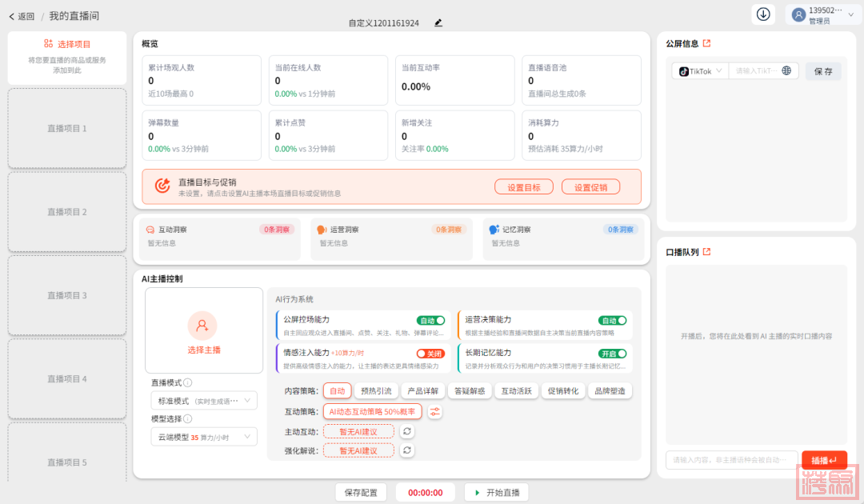Click the 开始直播 button

(x=497, y=493)
